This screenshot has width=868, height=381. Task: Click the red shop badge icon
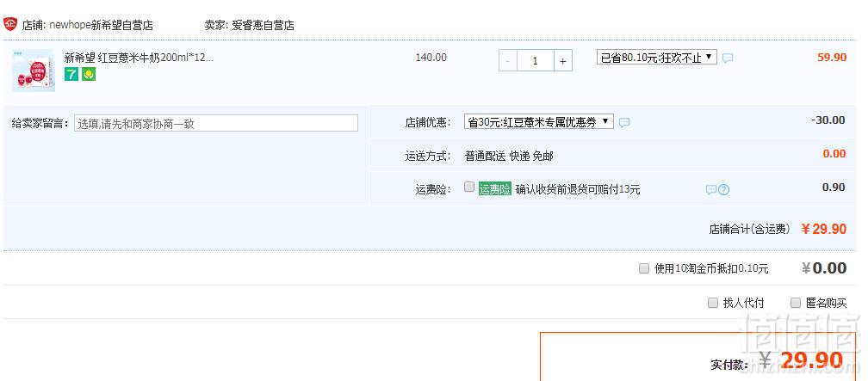(x=10, y=24)
